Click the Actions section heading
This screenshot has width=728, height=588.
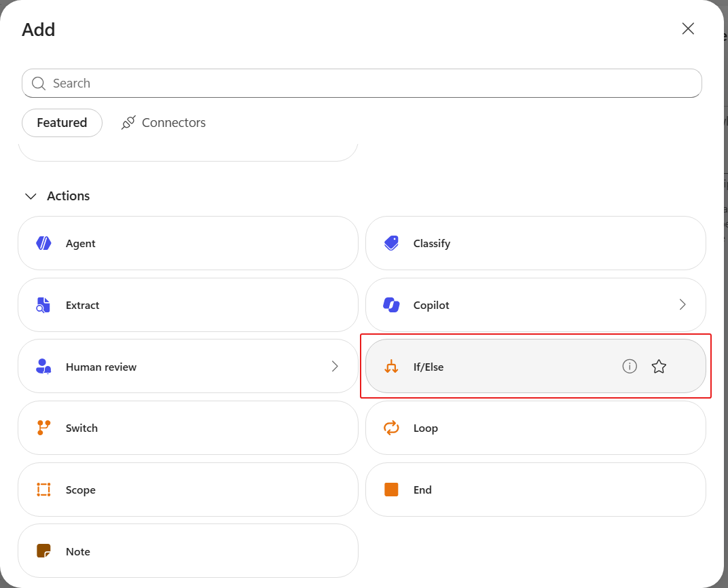68,196
